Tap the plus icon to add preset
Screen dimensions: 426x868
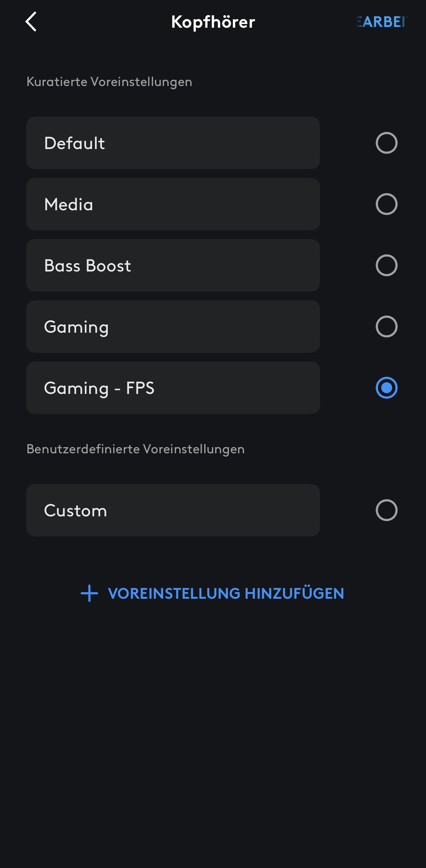pos(89,593)
